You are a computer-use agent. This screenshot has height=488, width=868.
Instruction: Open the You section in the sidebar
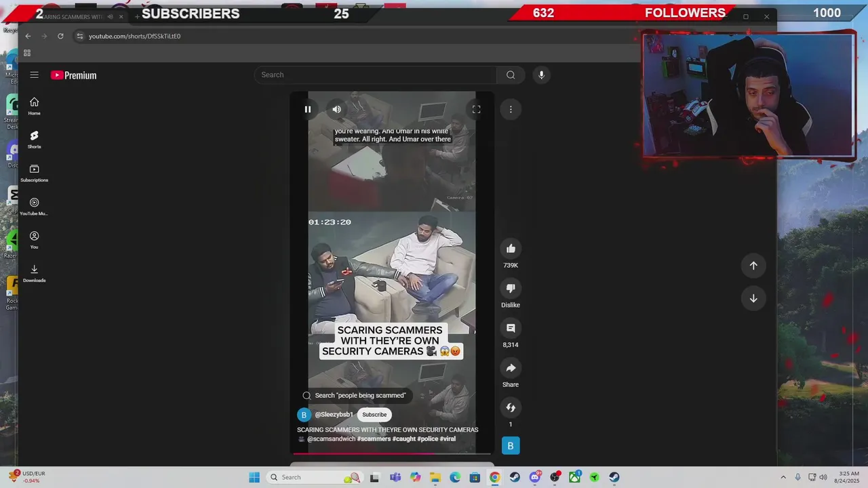(x=34, y=240)
